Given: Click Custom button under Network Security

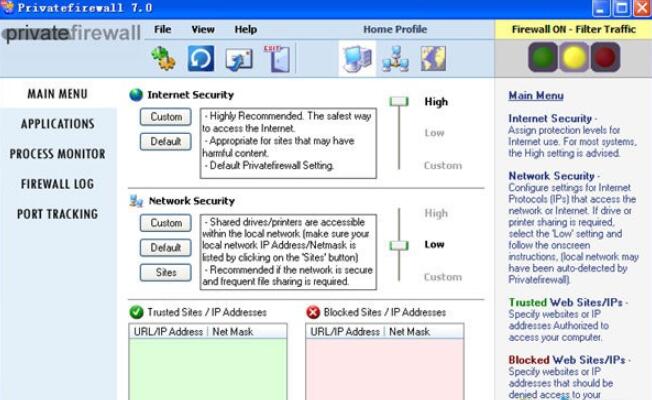Looking at the screenshot, I should click(166, 223).
